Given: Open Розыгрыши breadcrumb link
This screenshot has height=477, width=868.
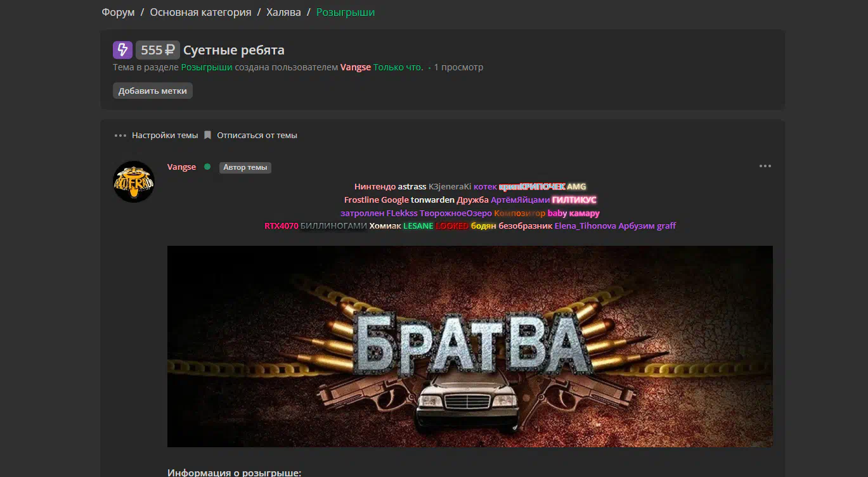Looking at the screenshot, I should point(346,12).
